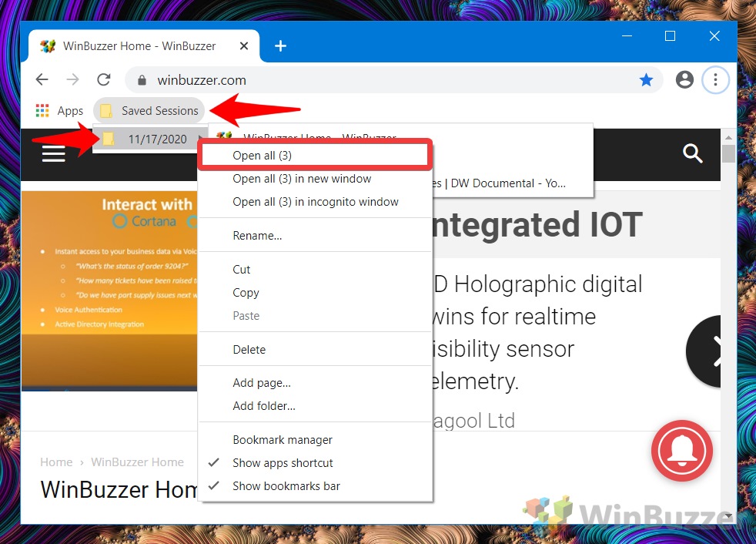This screenshot has height=544, width=756.
Task: Open the Chrome profile avatar
Action: (x=684, y=79)
